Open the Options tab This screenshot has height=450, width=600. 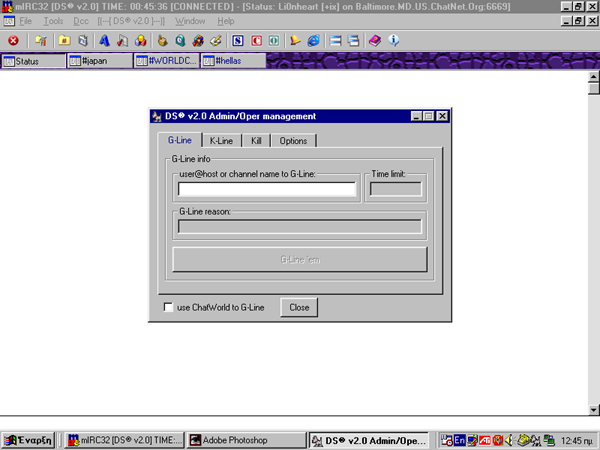[x=293, y=141]
